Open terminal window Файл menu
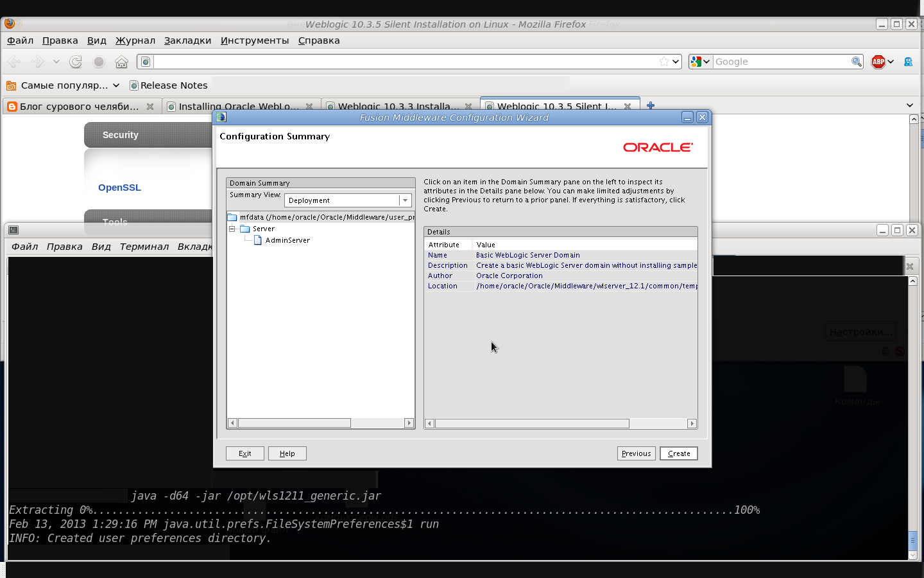 pyautogui.click(x=25, y=247)
